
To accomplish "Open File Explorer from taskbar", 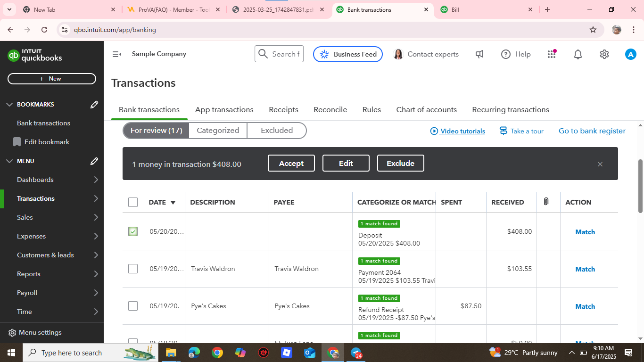I will 171,353.
